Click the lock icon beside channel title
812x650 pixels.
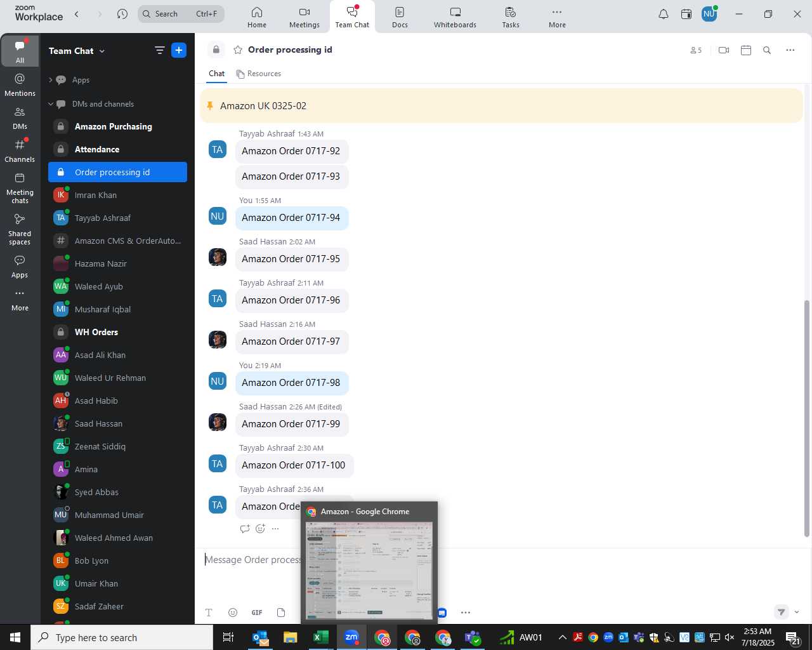click(216, 50)
